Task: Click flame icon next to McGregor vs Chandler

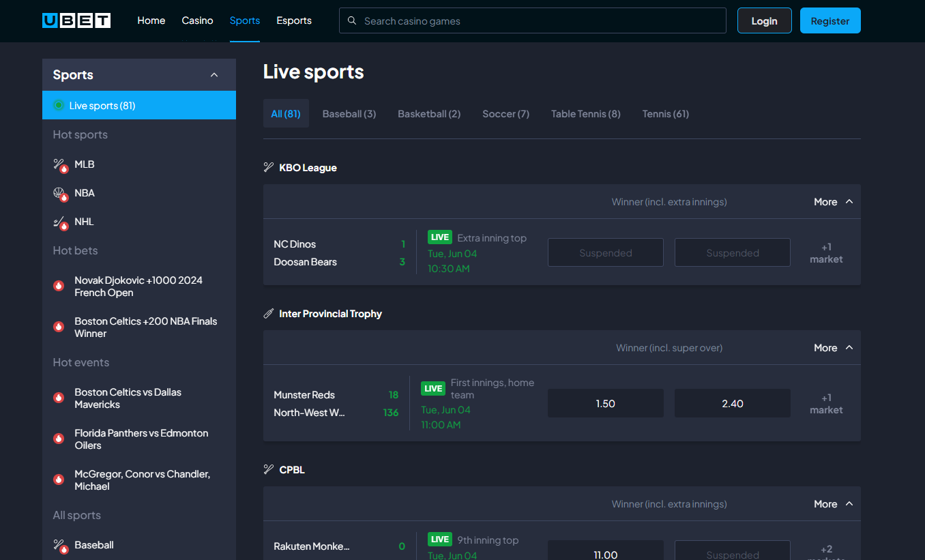Action: (59, 480)
